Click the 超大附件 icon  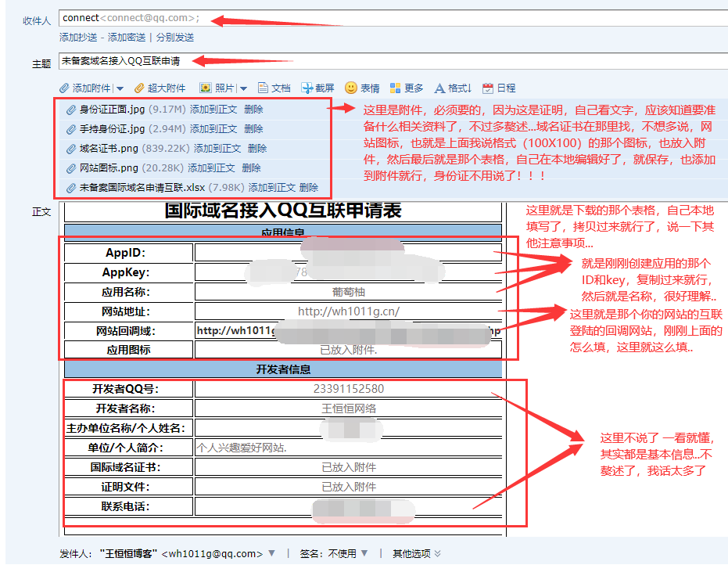pyautogui.click(x=139, y=88)
